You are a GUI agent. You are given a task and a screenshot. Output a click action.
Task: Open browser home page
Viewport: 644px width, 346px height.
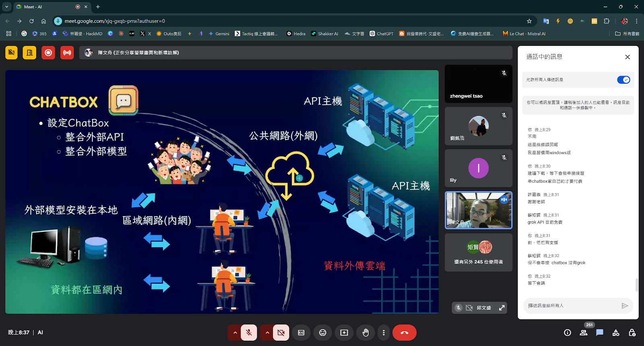pyautogui.click(x=43, y=21)
